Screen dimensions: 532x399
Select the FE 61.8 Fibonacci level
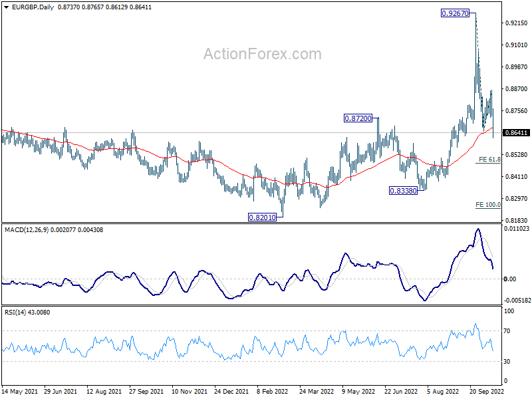(489, 160)
